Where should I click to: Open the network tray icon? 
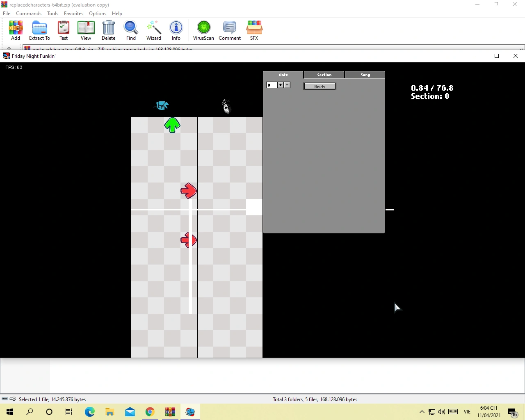(x=432, y=412)
